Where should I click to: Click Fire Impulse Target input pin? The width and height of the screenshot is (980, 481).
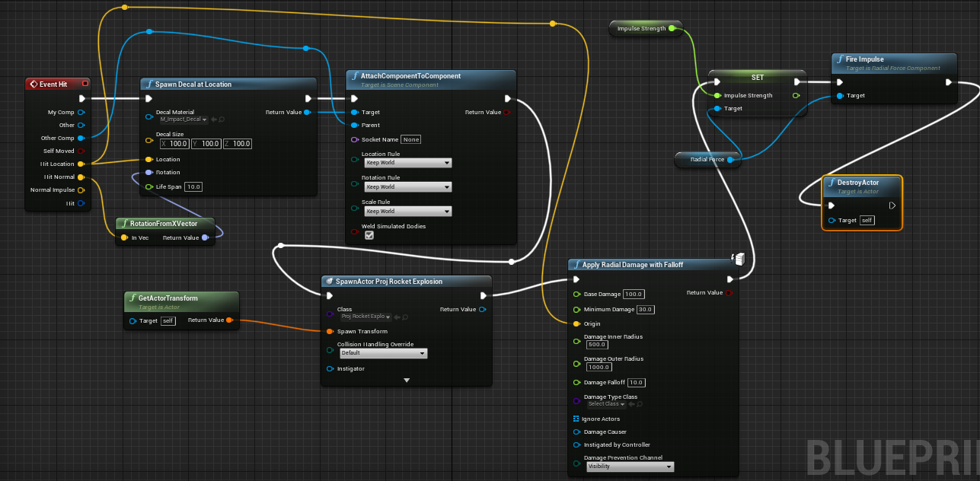[x=840, y=95]
